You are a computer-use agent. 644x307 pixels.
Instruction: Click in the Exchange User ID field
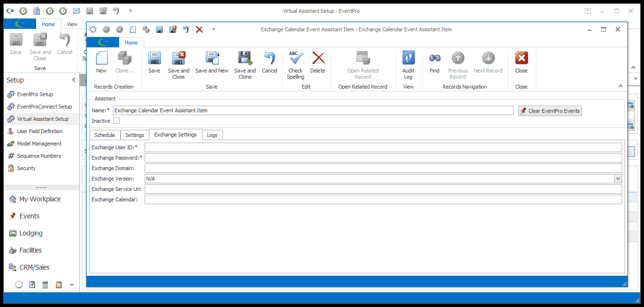tap(383, 147)
